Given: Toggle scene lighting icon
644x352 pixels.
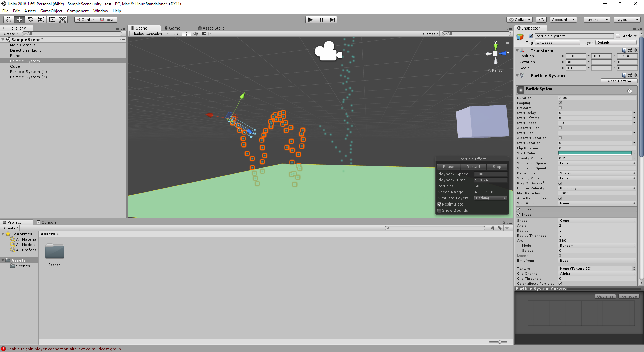Looking at the screenshot, I should pos(187,34).
